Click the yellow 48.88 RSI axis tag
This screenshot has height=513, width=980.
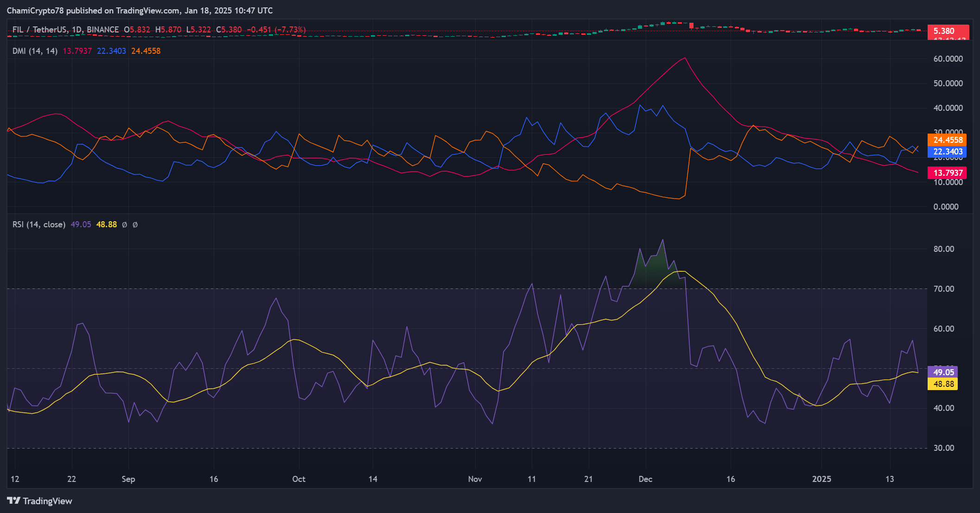[943, 384]
